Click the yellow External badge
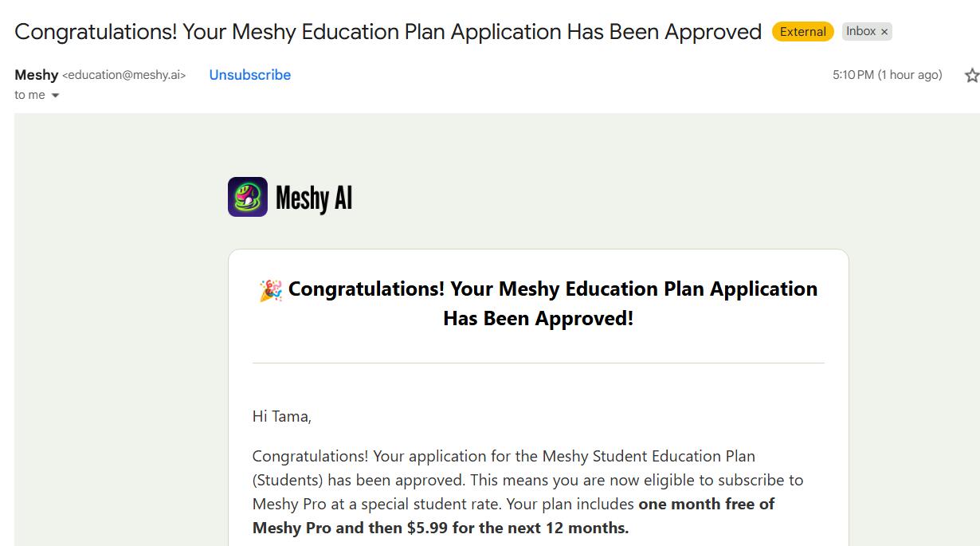The width and height of the screenshot is (980, 546). click(x=802, y=32)
